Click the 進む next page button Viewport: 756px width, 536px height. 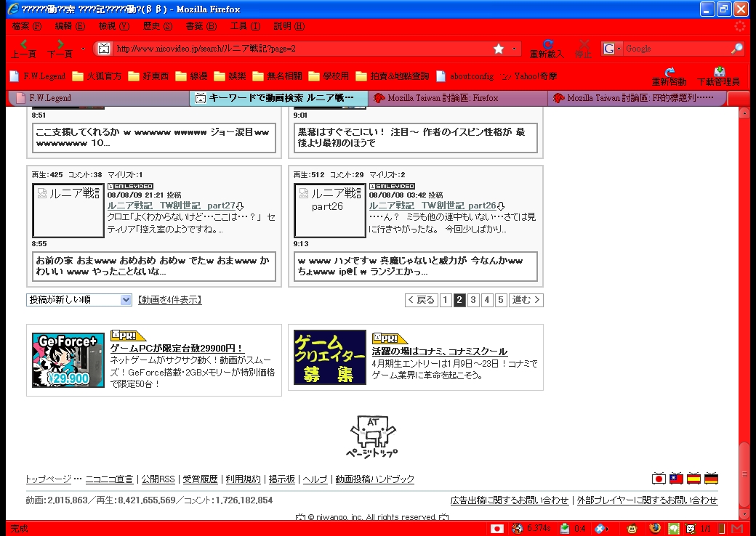526,300
